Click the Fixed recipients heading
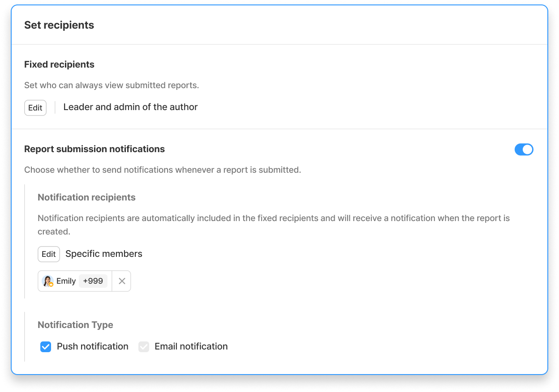This screenshot has width=559, height=392. 59,64
